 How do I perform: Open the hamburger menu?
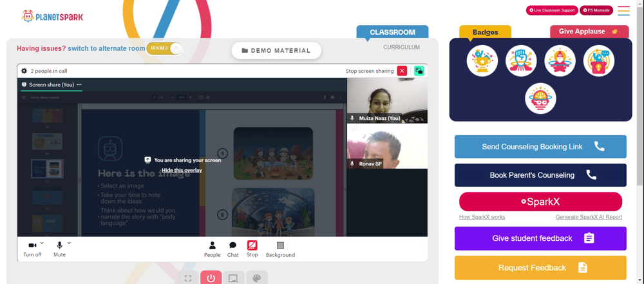coord(624,11)
